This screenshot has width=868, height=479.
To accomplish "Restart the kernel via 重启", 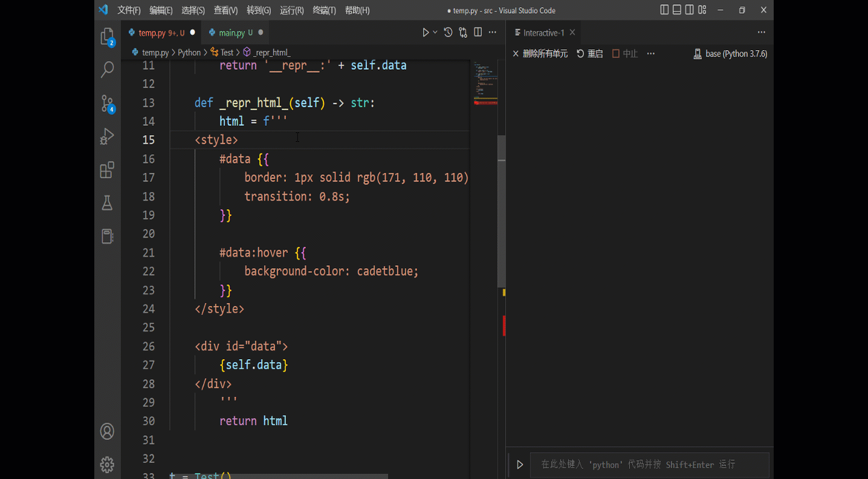I will click(590, 53).
